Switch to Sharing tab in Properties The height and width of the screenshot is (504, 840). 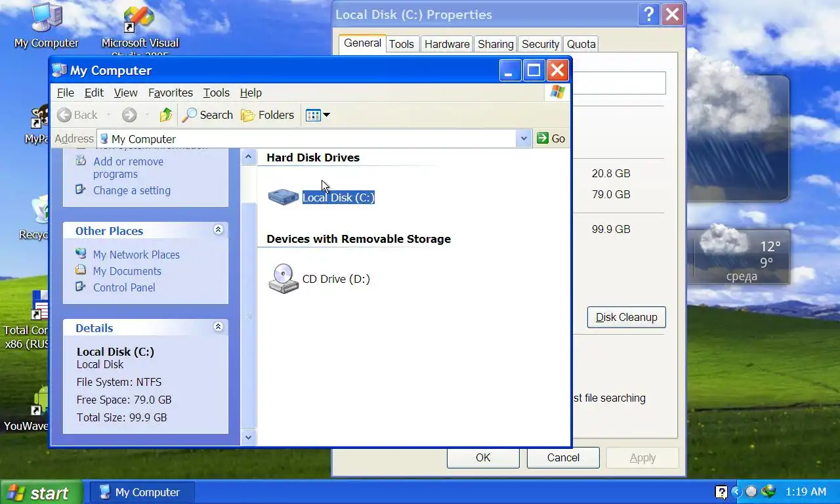(x=495, y=44)
